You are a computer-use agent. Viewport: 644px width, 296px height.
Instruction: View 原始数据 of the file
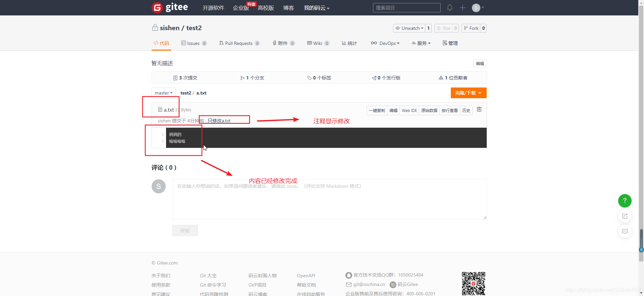point(429,110)
